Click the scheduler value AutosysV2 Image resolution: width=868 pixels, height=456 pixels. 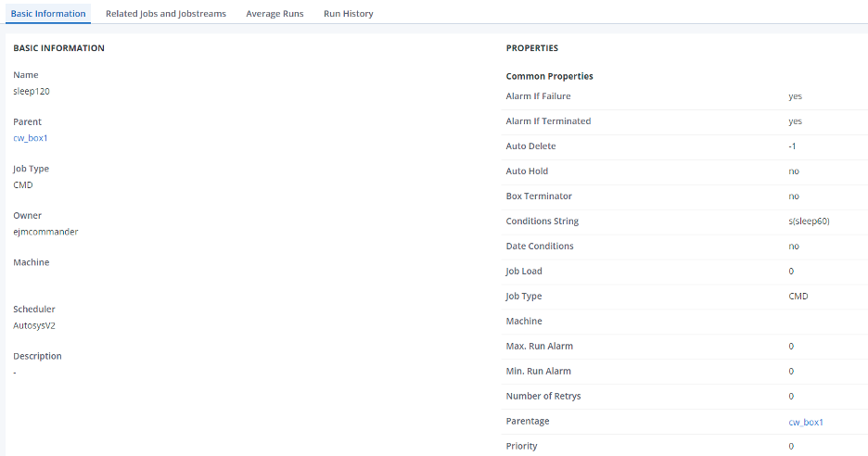pyautogui.click(x=34, y=325)
